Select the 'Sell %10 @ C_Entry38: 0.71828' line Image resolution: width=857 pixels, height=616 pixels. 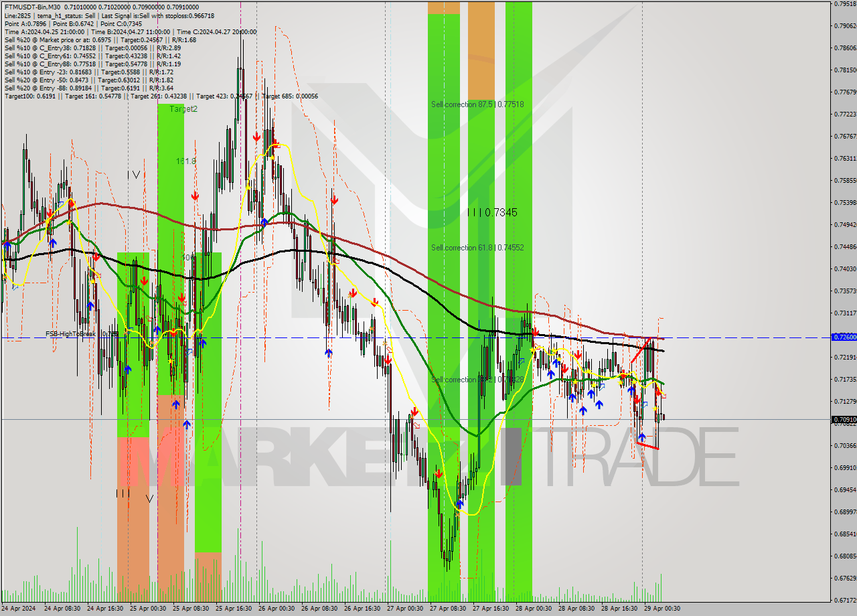tap(92, 48)
